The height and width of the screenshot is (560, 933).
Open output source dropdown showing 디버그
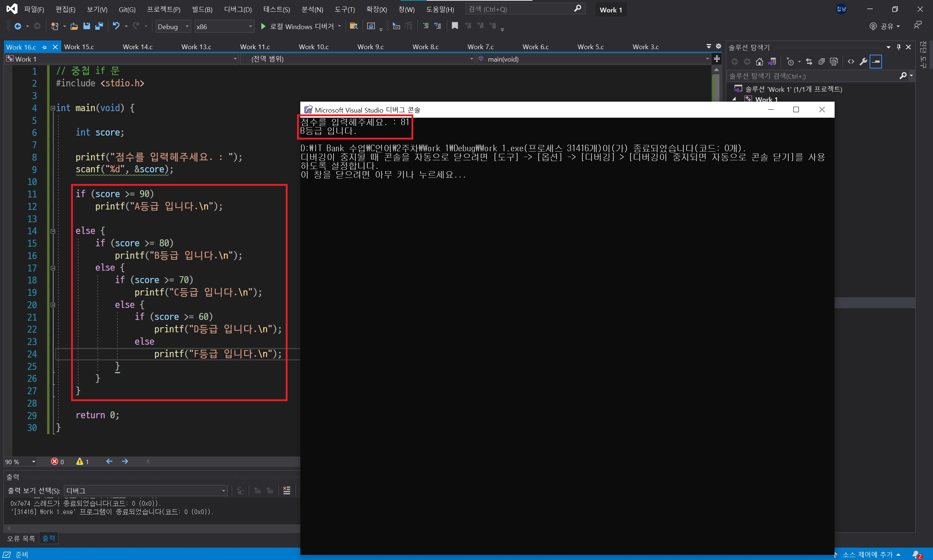pos(146,490)
